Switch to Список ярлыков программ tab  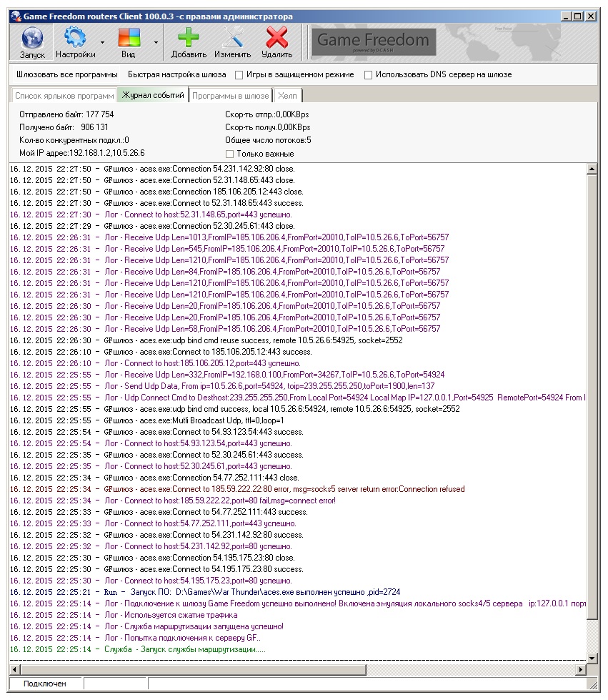[x=64, y=96]
